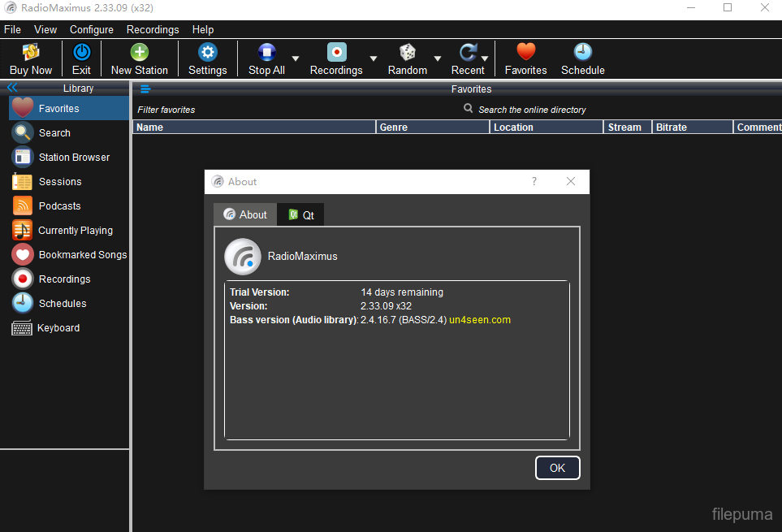Image resolution: width=782 pixels, height=532 pixels.
Task: Click the Stop All toolbar icon
Action: [266, 54]
